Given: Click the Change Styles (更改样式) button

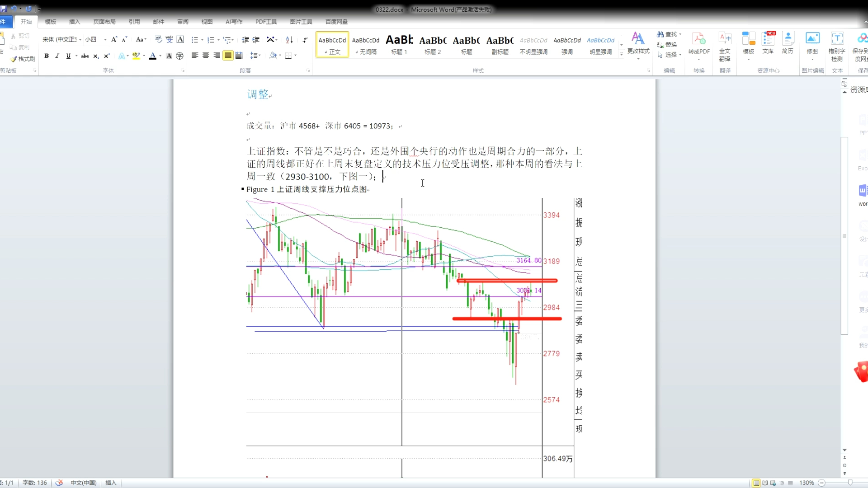Looking at the screenshot, I should pos(638,45).
